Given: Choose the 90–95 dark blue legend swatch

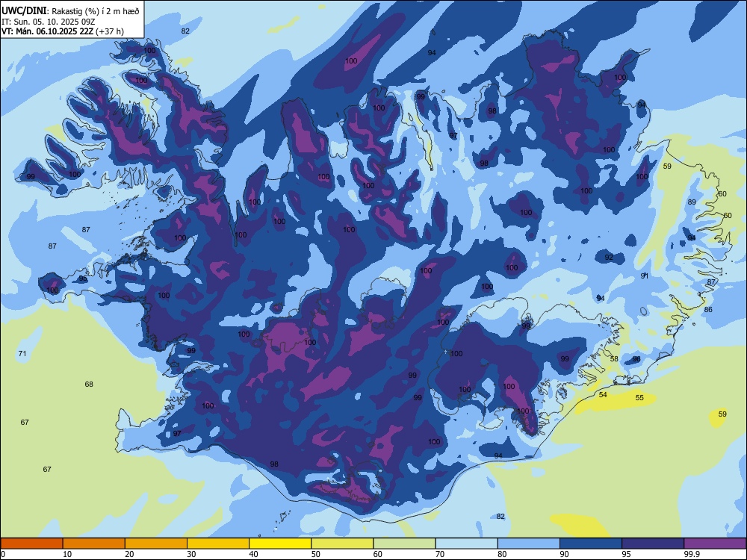Looking at the screenshot, I should 591,544.
